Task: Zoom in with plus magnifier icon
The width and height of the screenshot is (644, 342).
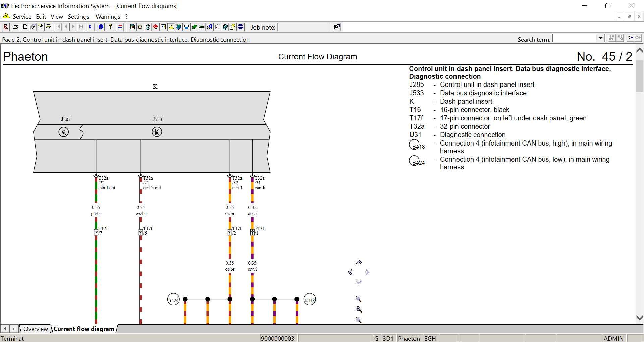Action: [359, 309]
